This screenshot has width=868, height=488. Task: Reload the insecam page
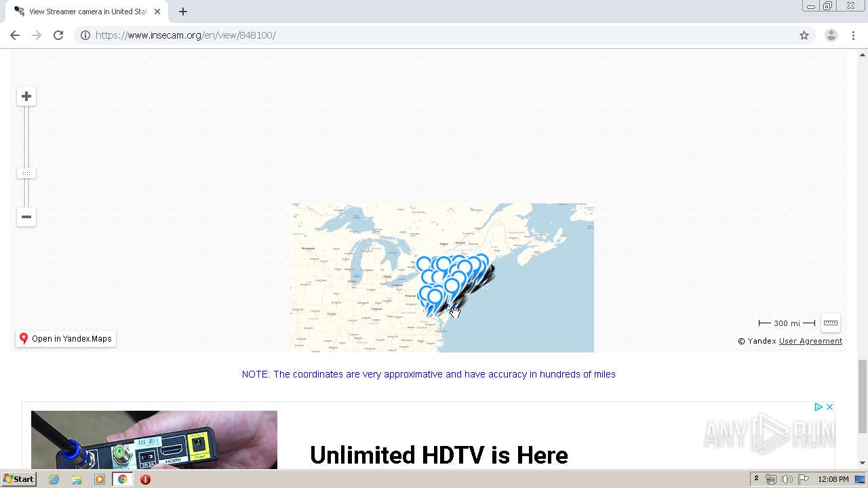58,35
